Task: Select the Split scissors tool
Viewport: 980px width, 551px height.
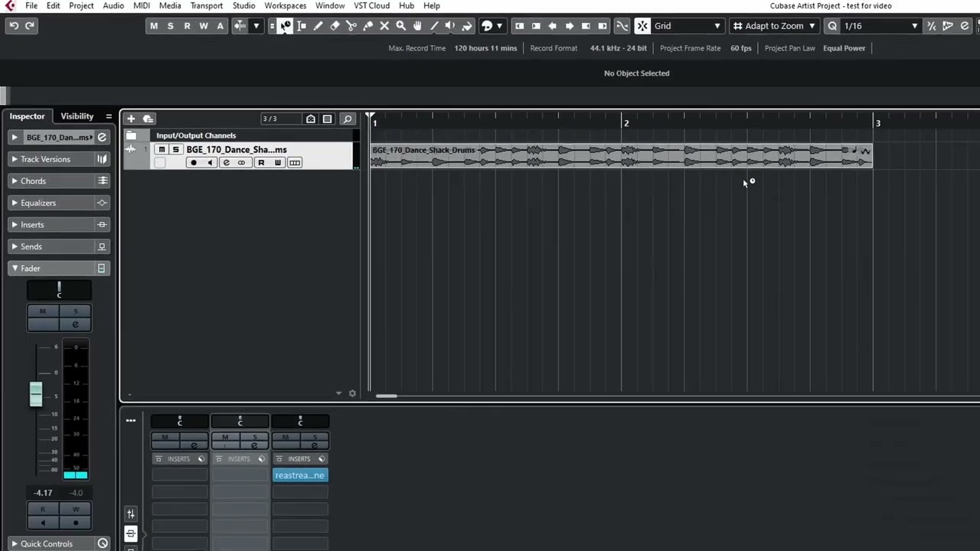Action: [351, 26]
